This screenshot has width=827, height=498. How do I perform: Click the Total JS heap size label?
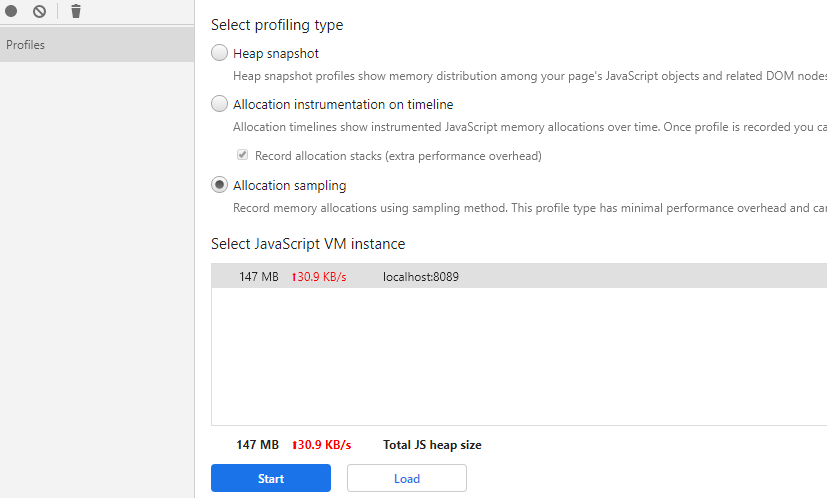[432, 445]
